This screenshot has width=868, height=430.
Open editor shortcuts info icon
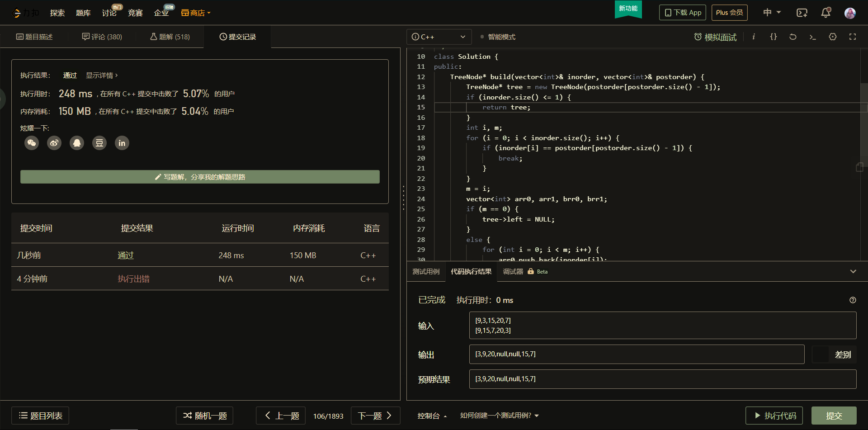click(x=754, y=37)
